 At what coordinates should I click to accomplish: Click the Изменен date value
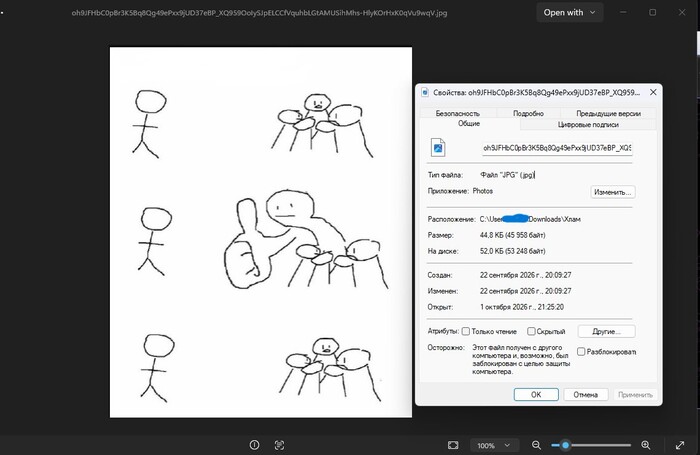[525, 291]
